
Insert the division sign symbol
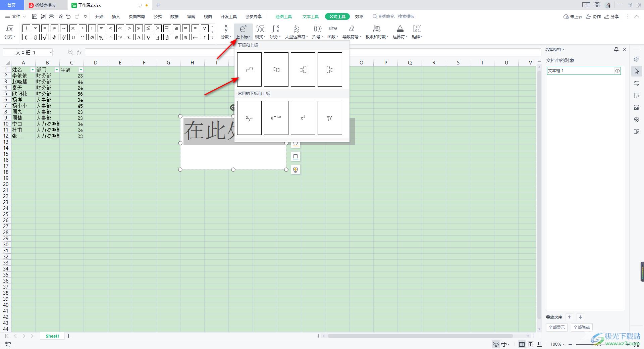[83, 28]
